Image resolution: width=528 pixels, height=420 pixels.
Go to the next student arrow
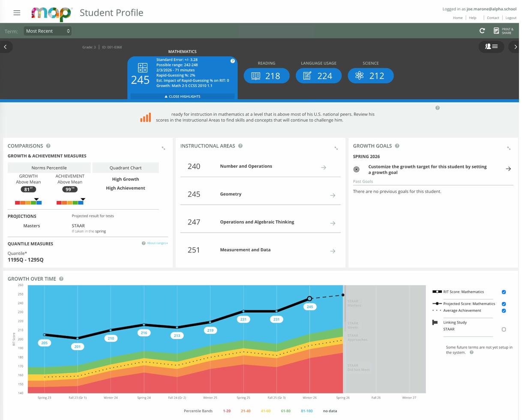pos(516,47)
